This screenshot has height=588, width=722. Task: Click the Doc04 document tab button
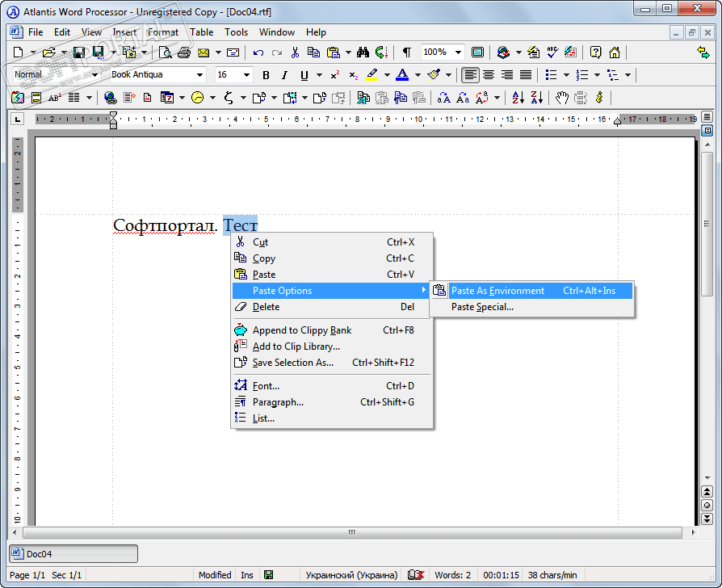[73, 553]
